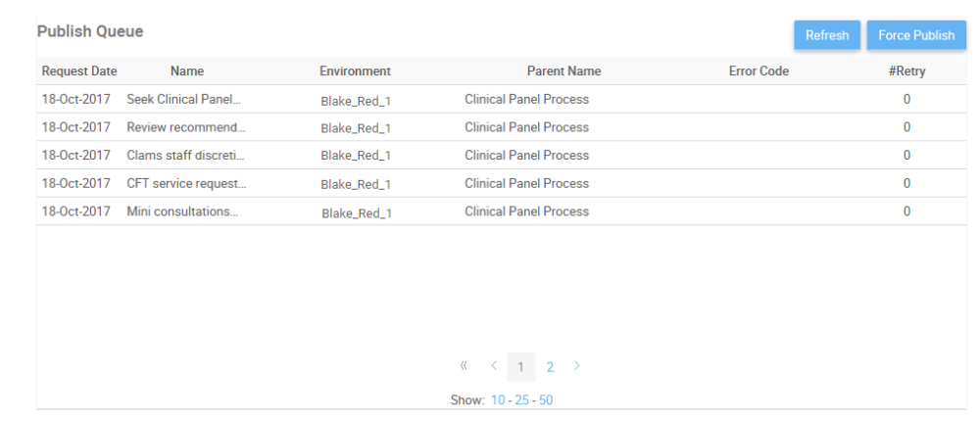
Task: Click the Error Code column header
Action: tap(759, 71)
